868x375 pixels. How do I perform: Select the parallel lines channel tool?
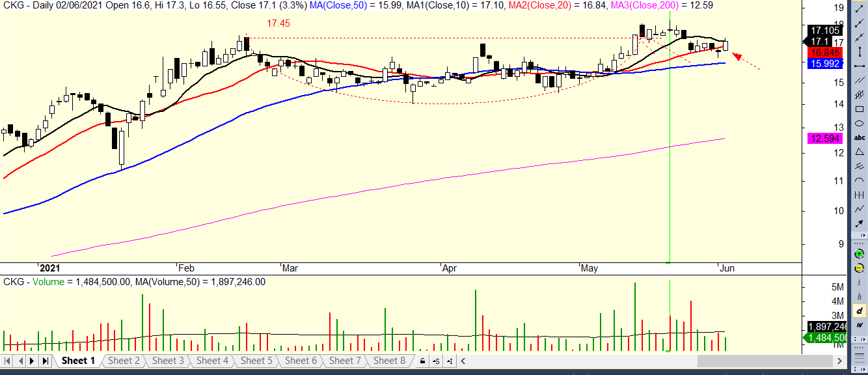pos(860,80)
